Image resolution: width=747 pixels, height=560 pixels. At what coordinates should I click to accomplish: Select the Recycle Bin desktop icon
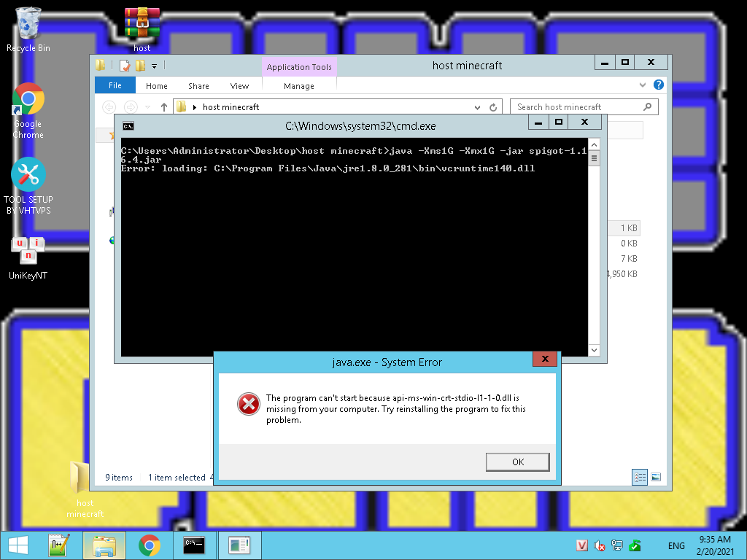pos(28,29)
